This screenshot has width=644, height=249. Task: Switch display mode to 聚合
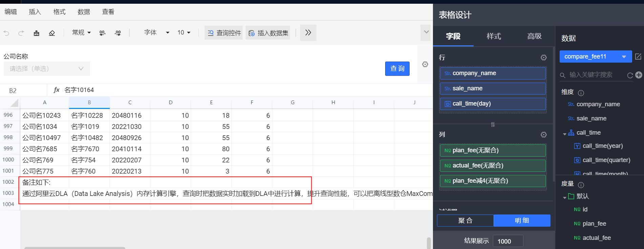pos(465,221)
